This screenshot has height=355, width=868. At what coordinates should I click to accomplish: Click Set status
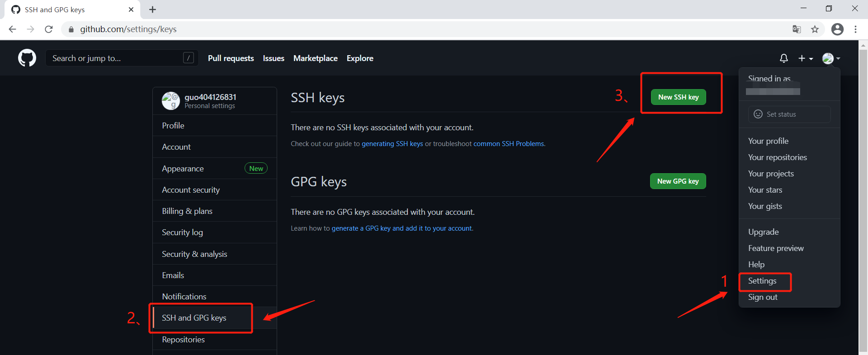[789, 114]
